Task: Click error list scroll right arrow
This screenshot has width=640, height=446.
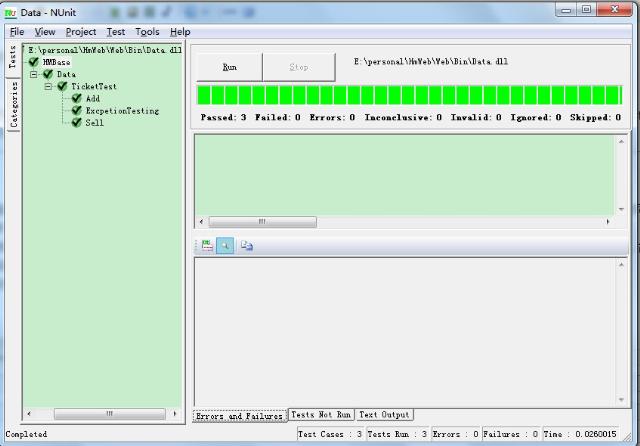Action: click(608, 222)
